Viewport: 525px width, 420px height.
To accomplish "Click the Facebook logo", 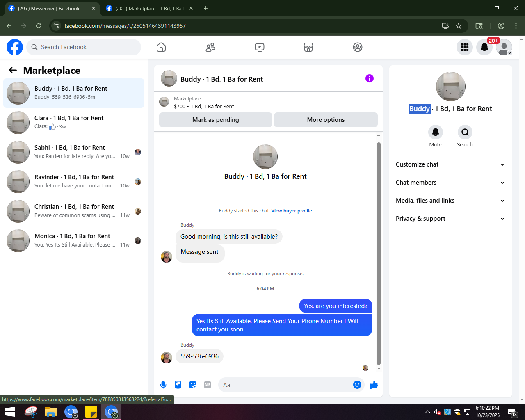I will 15,47.
